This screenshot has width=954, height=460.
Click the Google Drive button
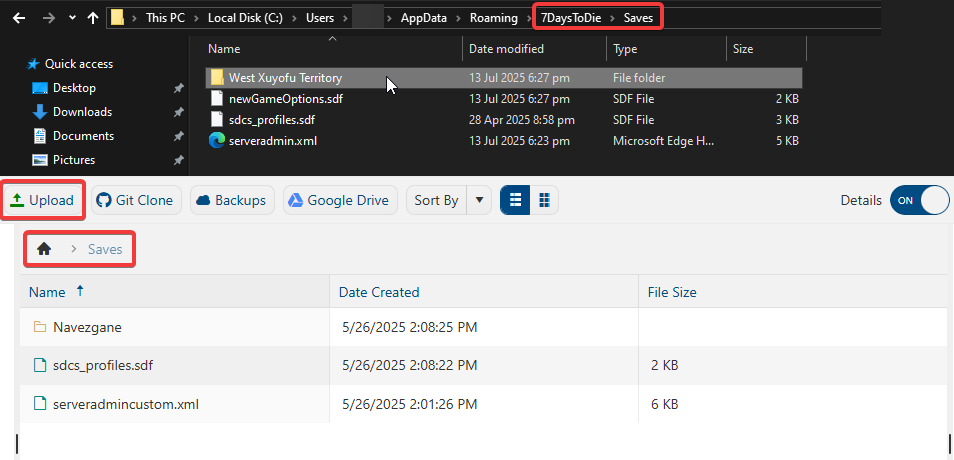[x=340, y=200]
